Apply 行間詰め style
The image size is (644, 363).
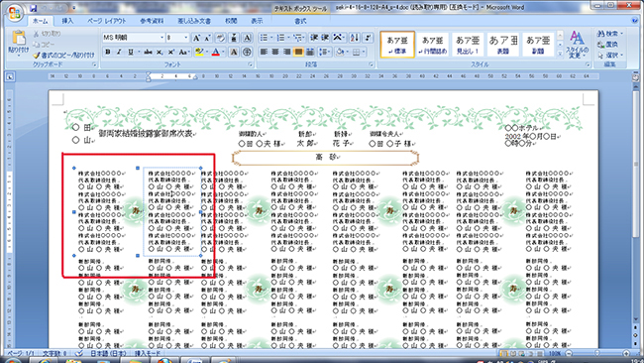tap(433, 45)
